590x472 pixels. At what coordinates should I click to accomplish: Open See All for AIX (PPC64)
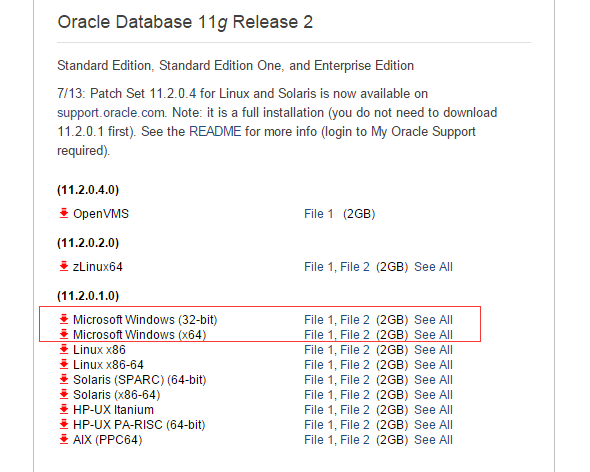tap(433, 440)
